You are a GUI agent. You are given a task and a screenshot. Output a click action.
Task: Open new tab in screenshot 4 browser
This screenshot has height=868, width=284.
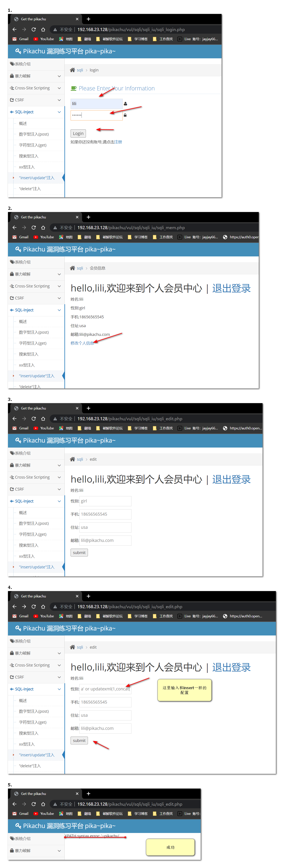89,596
